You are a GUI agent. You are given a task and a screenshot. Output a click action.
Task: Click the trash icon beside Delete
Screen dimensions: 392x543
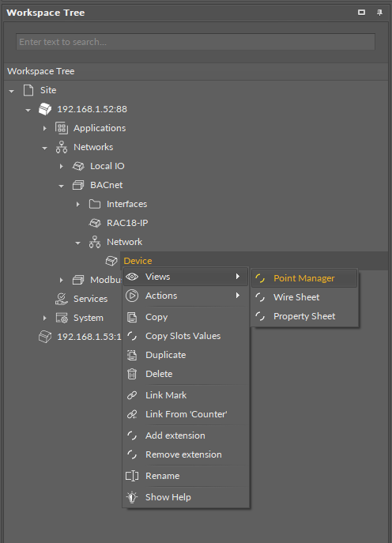[x=132, y=374]
